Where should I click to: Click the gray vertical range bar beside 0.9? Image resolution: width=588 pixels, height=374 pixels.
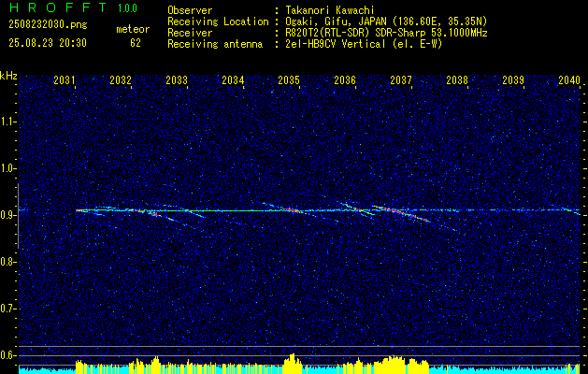pos(18,216)
